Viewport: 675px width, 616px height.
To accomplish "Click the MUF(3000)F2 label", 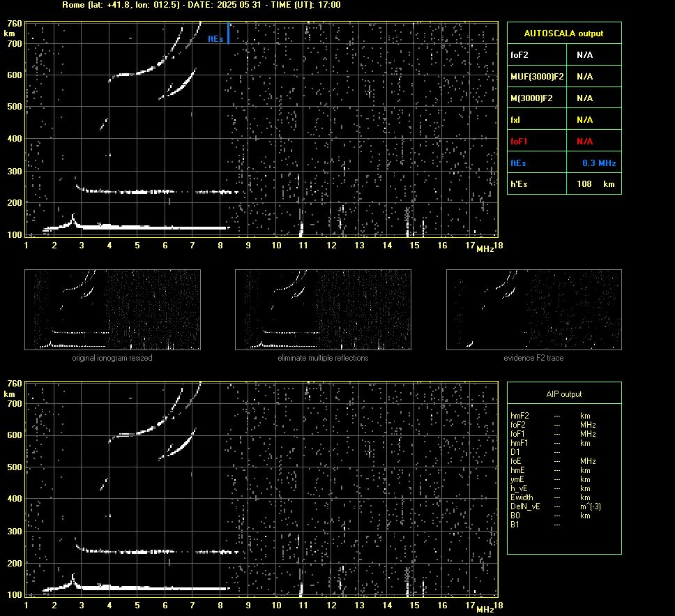I will [x=537, y=77].
